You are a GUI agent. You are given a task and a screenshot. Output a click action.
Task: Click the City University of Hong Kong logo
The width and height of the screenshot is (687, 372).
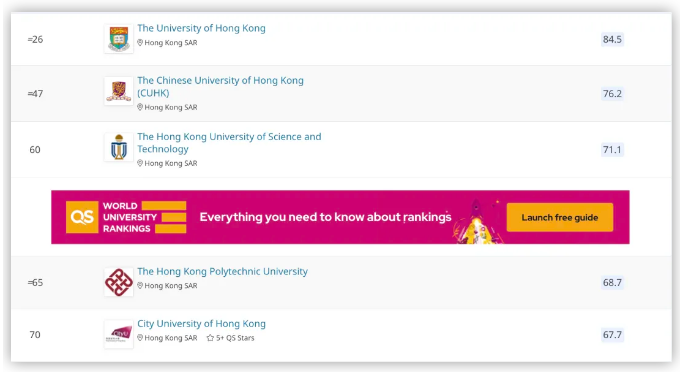click(119, 334)
